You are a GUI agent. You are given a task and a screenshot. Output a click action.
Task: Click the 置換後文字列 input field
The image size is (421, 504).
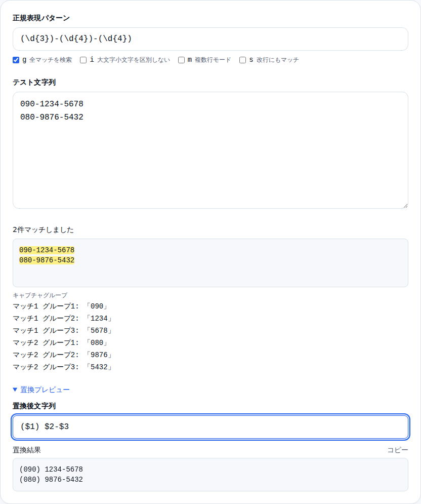coord(210,427)
